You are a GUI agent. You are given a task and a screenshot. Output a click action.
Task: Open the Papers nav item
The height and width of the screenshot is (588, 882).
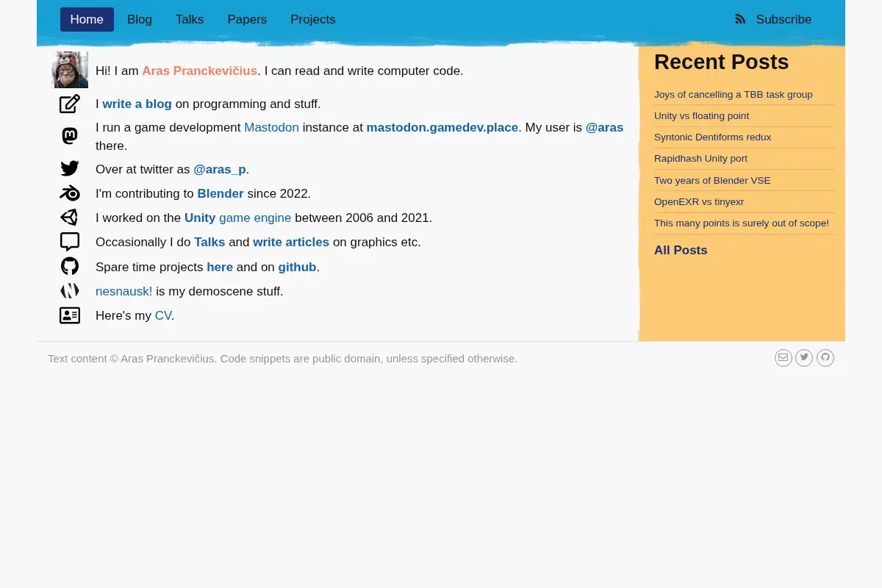(x=247, y=19)
